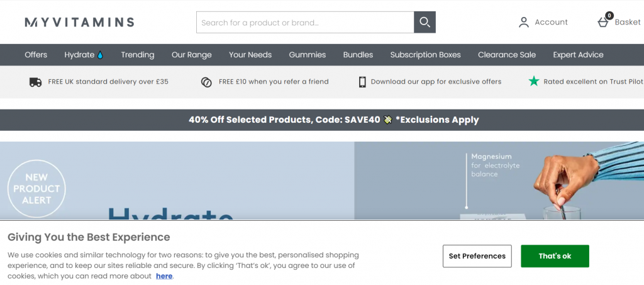The width and height of the screenshot is (644, 285).
Task: Click the refer a friend coin icon
Action: (206, 82)
